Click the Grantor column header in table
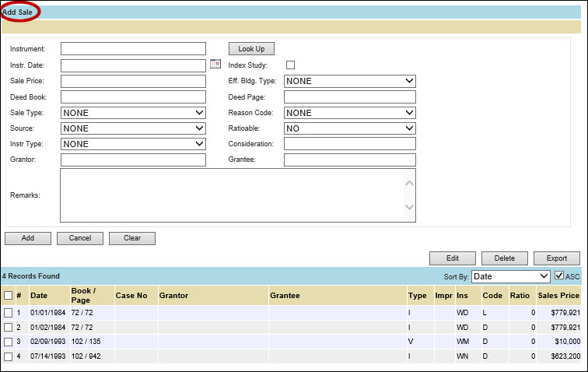Screen dimensions: 588x372 pos(173,296)
